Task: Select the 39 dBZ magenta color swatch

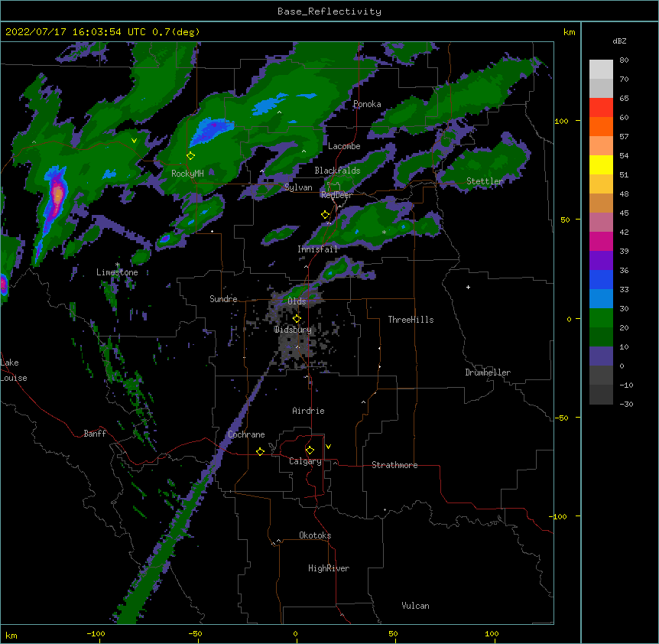Action: tap(601, 241)
